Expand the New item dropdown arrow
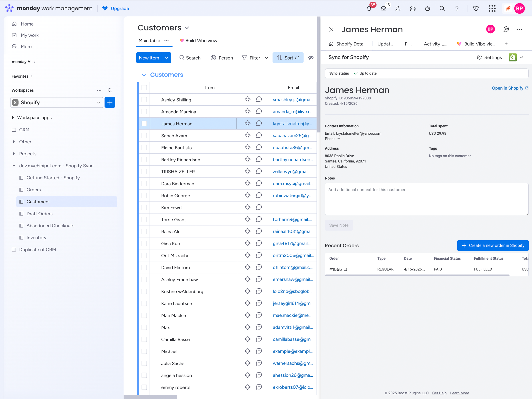Viewport: 532px width, 399px height. [x=166, y=58]
